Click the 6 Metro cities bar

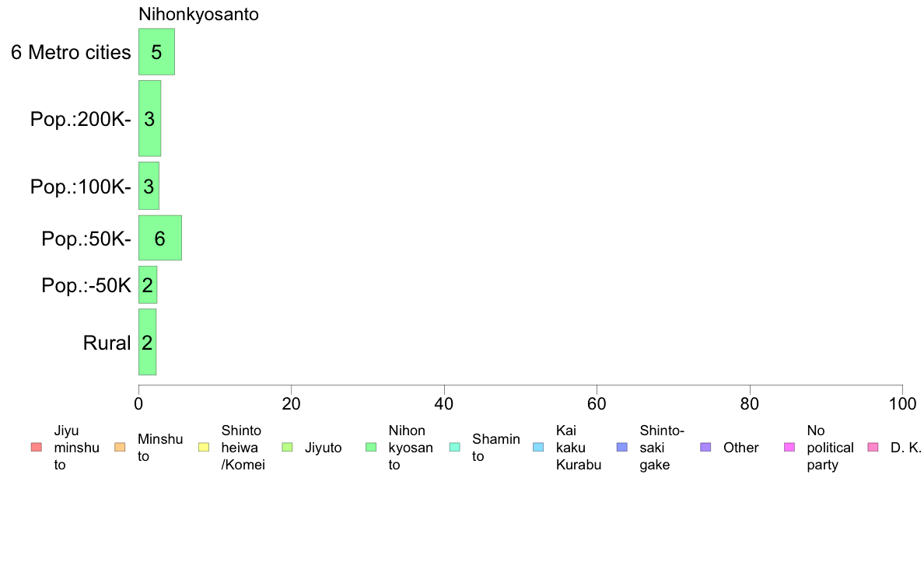157,52
